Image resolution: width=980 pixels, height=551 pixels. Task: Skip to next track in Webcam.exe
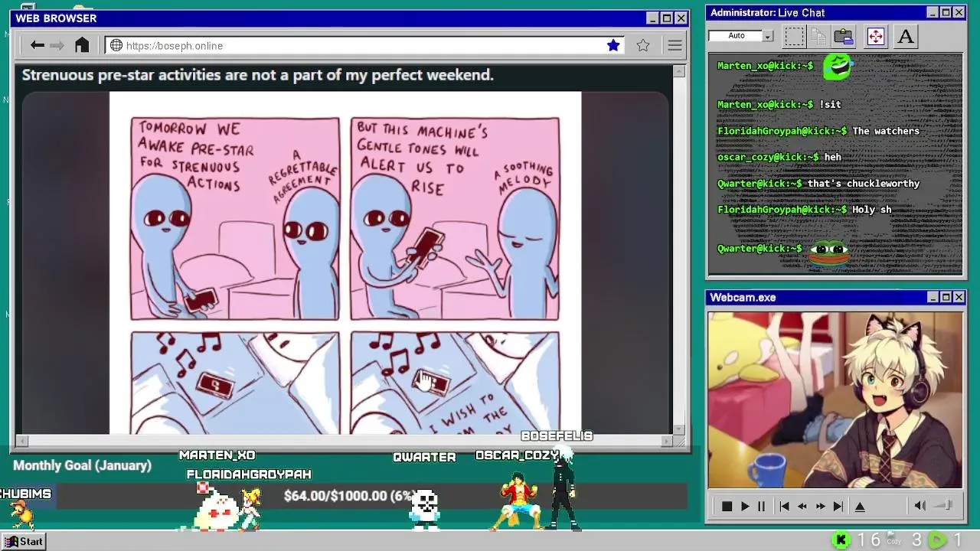pos(838,506)
